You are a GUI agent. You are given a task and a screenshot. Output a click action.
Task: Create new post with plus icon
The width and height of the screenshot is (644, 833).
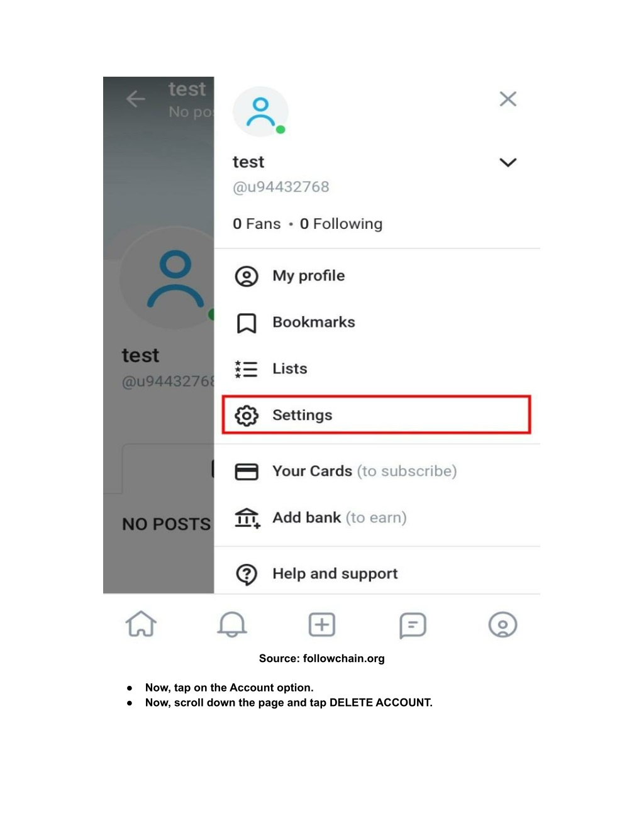coord(322,625)
